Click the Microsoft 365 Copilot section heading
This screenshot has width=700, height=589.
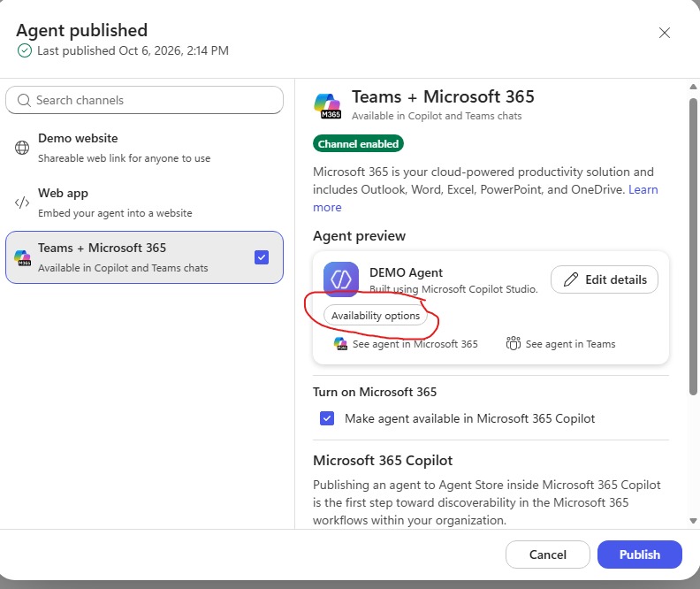click(x=383, y=461)
